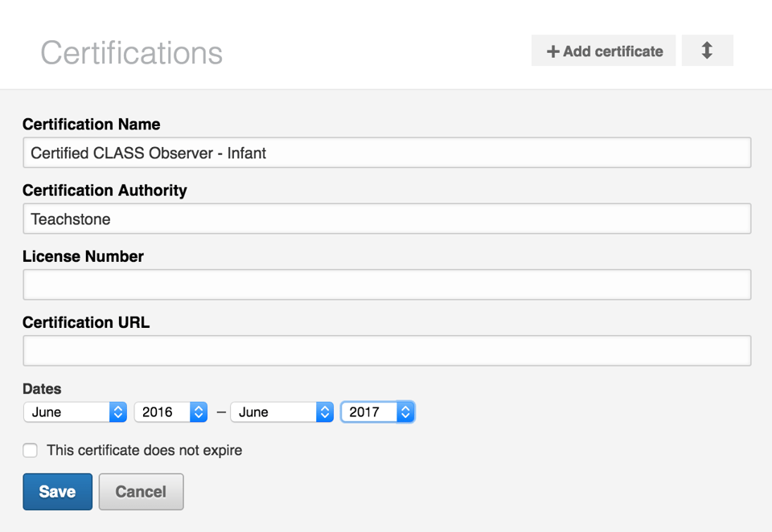Click the Certifications section heading

pos(131,53)
